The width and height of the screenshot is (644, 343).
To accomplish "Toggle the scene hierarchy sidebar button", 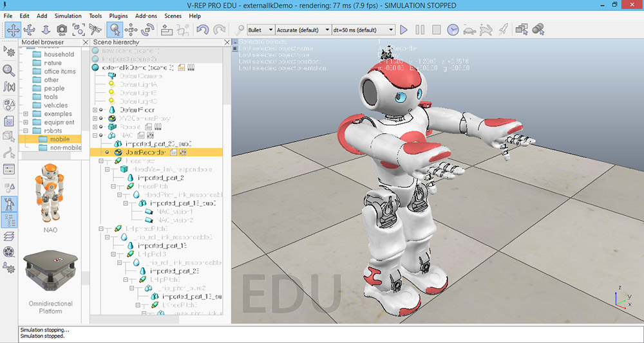I will tap(9, 220).
